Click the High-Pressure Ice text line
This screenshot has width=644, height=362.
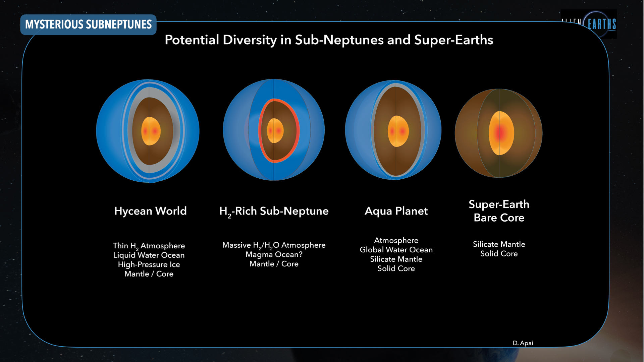click(149, 264)
